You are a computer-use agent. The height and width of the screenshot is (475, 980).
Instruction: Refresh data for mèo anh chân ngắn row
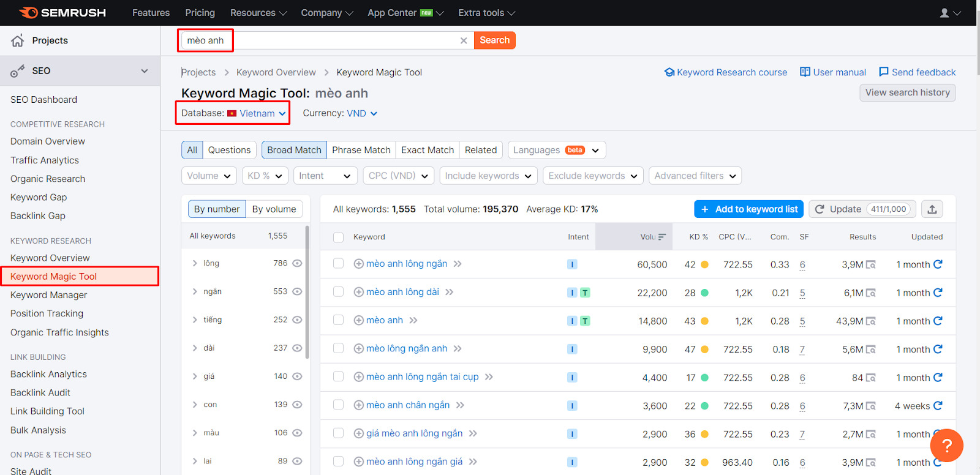(x=938, y=405)
